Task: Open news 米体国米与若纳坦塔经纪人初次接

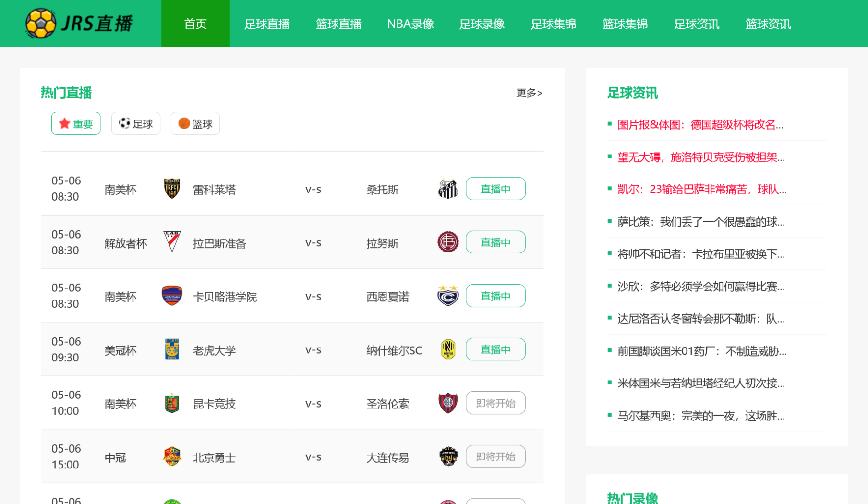Action: click(x=701, y=383)
